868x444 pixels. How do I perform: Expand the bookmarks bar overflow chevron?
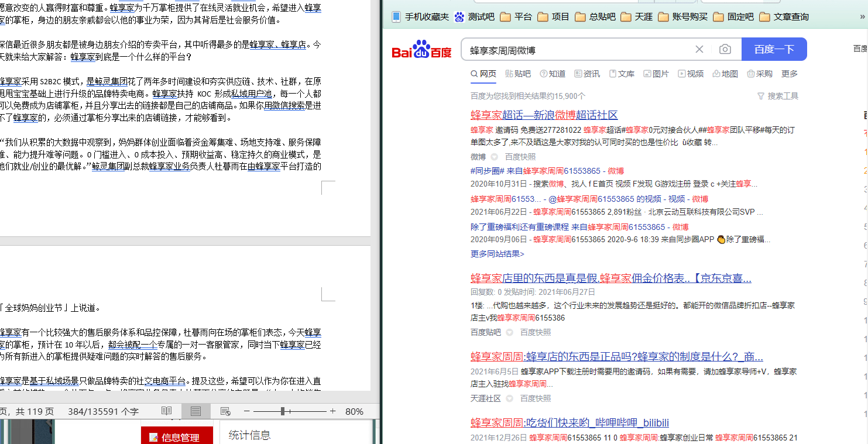[x=863, y=16]
